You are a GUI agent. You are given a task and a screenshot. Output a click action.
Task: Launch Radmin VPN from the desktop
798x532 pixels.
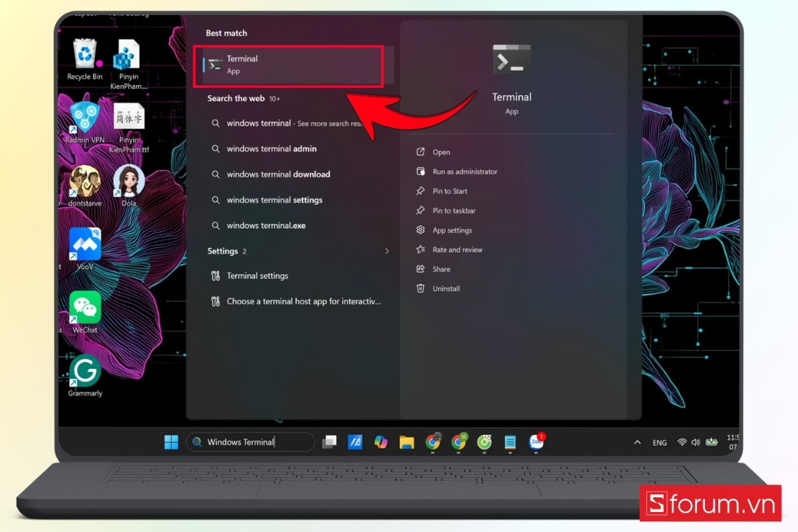click(85, 123)
